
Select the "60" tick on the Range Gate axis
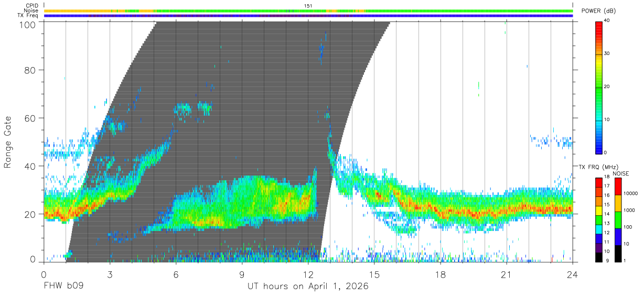31,118
